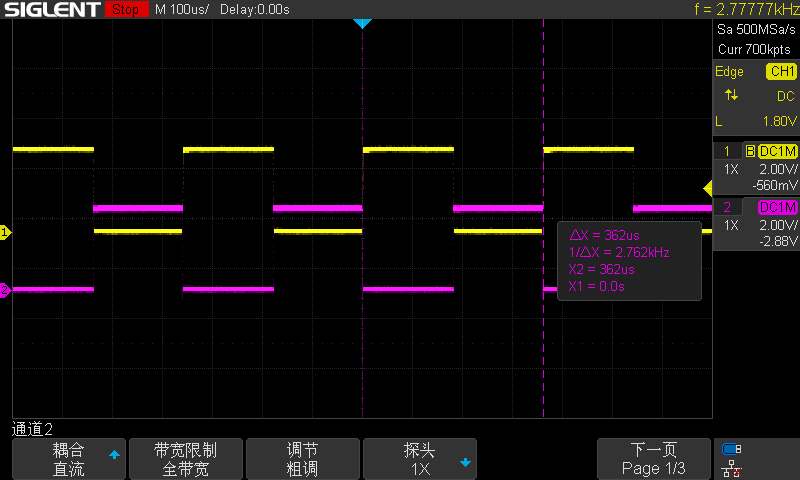Select the X2 dashed cursor line at right
800x480 pixels.
pos(543,219)
